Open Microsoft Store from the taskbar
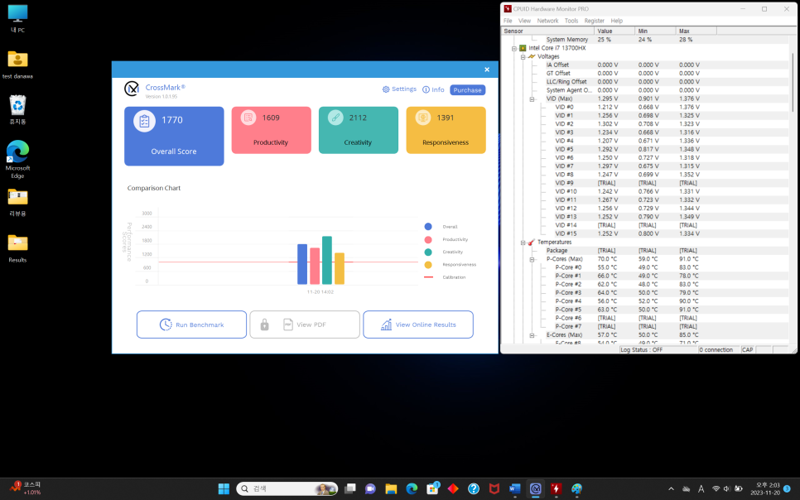 click(433, 489)
